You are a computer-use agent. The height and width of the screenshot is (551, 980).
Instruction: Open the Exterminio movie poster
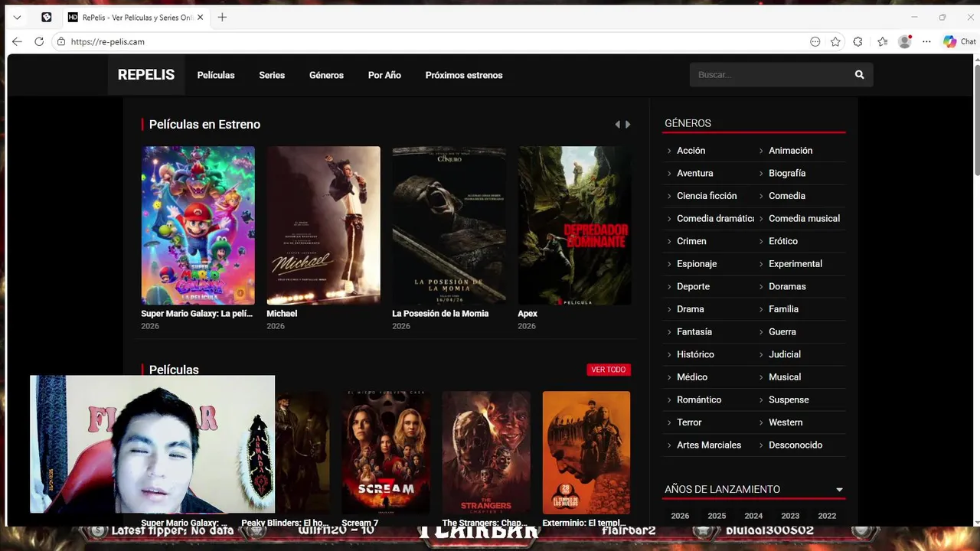tap(586, 453)
